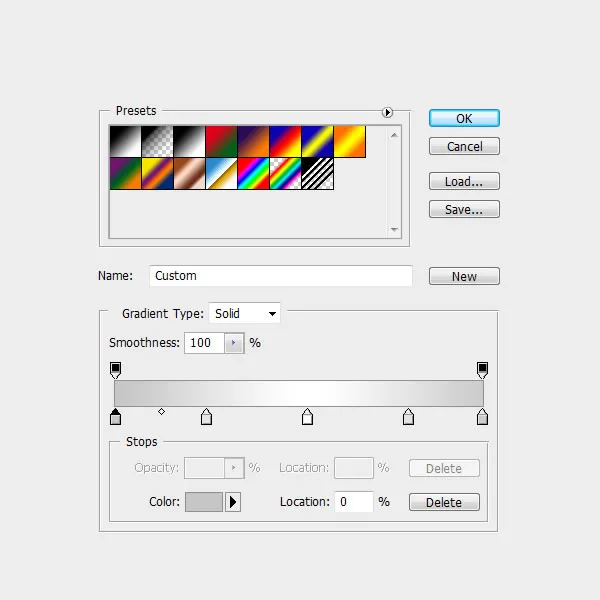Screen dimensions: 600x600
Task: Open the stop Color options arrow
Action: coord(233,502)
